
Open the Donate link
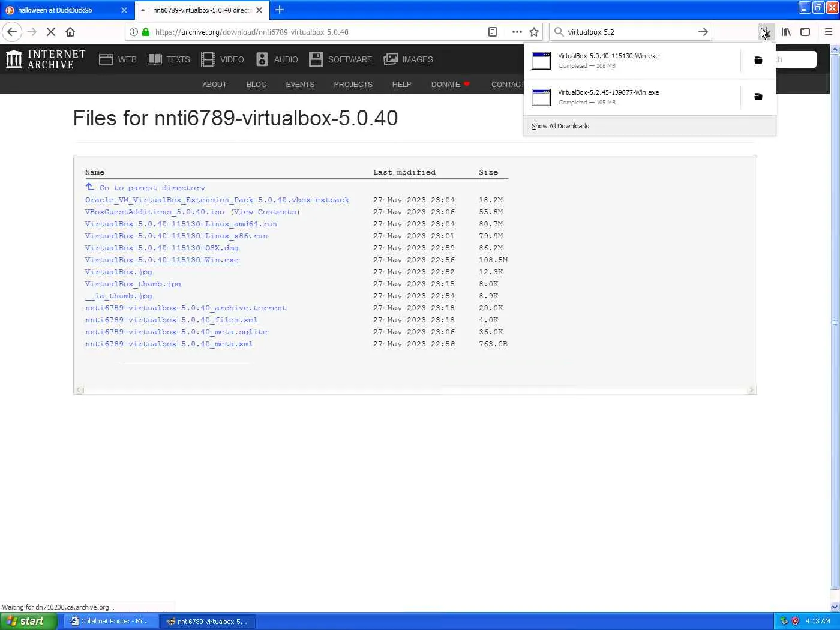(x=451, y=85)
